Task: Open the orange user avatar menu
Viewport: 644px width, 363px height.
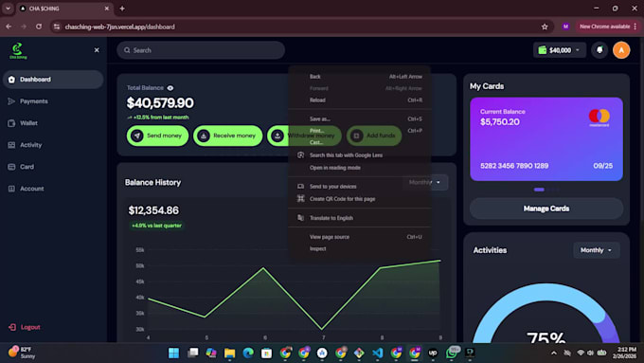Action: pos(621,50)
